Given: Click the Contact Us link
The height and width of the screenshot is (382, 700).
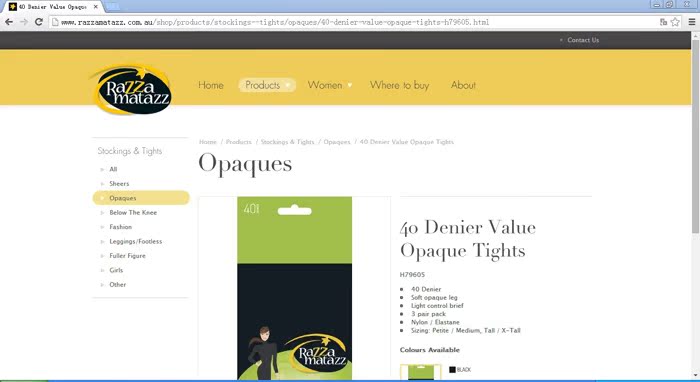Looking at the screenshot, I should [x=583, y=40].
